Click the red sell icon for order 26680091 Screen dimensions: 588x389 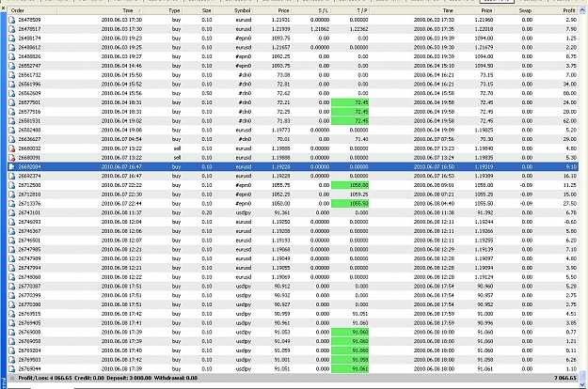pyautogui.click(x=12, y=158)
